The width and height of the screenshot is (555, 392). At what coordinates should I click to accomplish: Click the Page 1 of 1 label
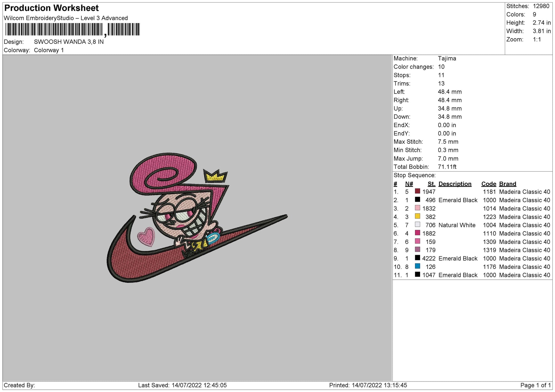(535, 385)
